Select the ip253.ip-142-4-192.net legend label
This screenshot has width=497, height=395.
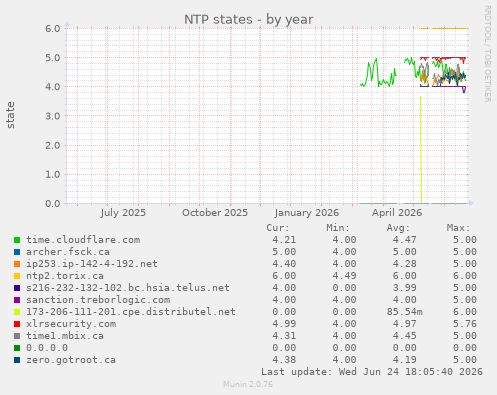pyautogui.click(x=92, y=264)
